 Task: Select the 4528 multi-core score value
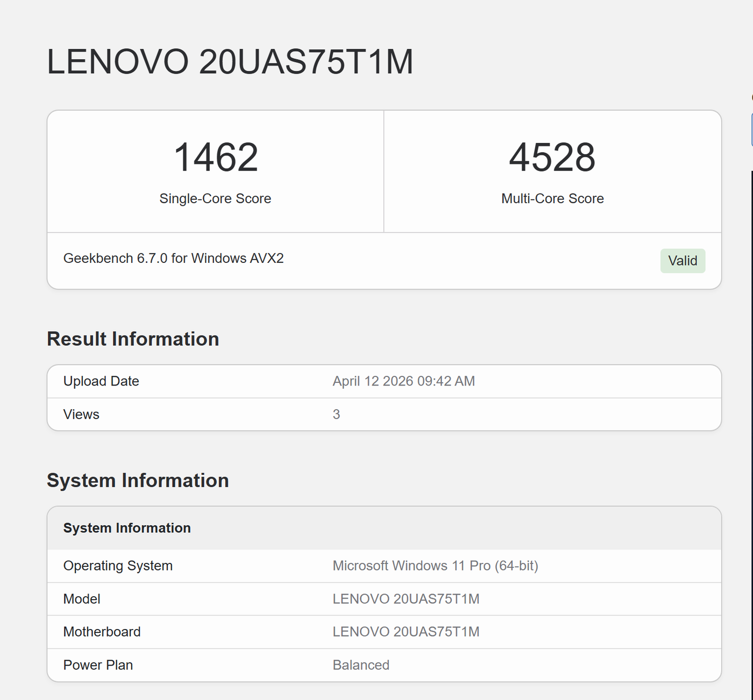(552, 157)
